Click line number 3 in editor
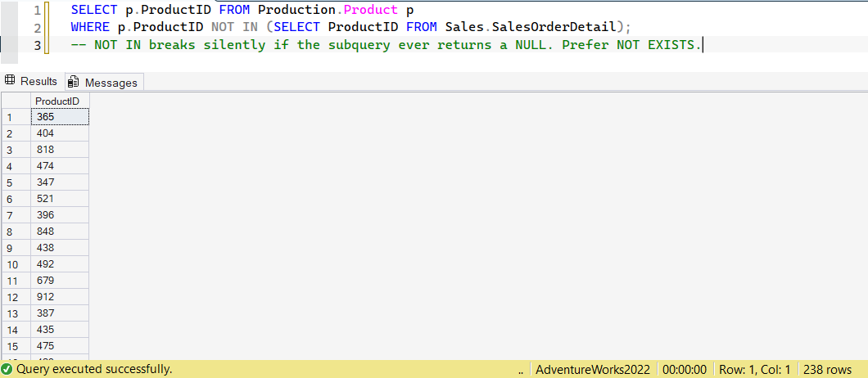The height and width of the screenshot is (378, 868). click(37, 45)
